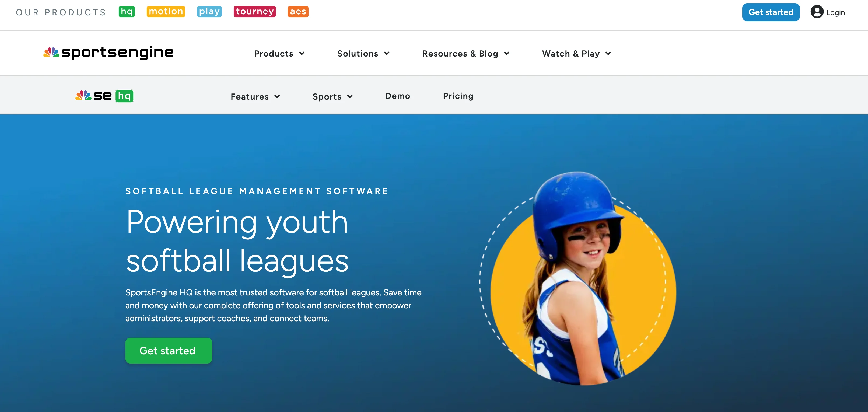Click the SE hq sub-navigation logo
This screenshot has height=412, width=868.
(x=104, y=96)
